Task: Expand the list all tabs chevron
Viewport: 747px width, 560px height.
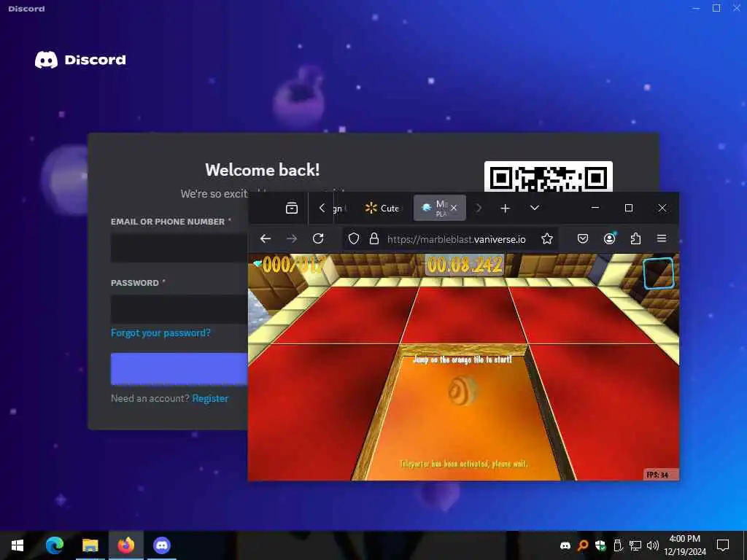Action: [535, 208]
